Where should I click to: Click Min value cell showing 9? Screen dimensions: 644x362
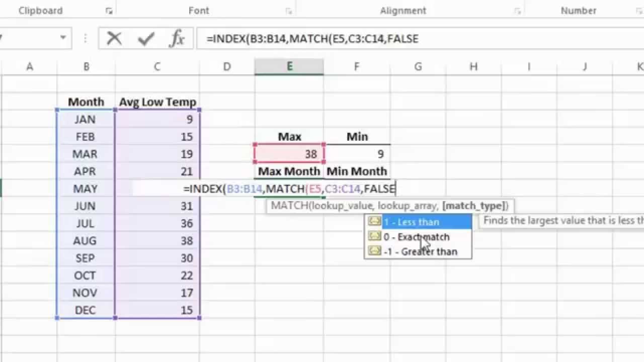pyautogui.click(x=357, y=154)
